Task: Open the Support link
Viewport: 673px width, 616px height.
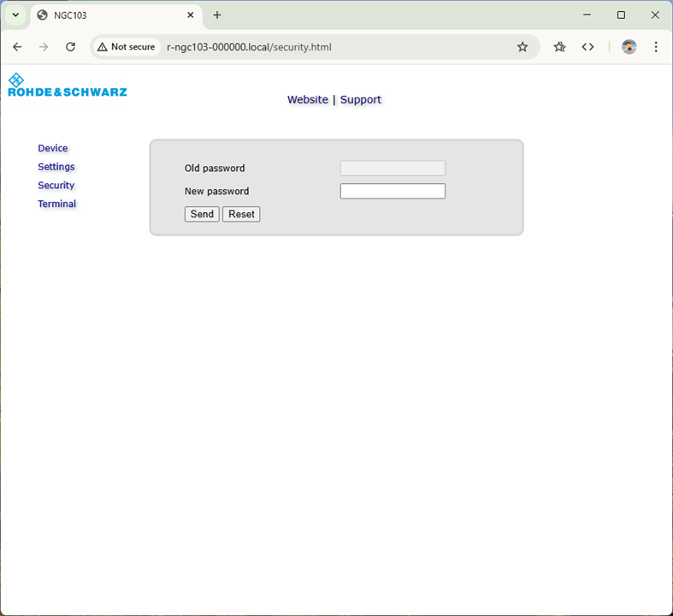Action: coord(361,99)
